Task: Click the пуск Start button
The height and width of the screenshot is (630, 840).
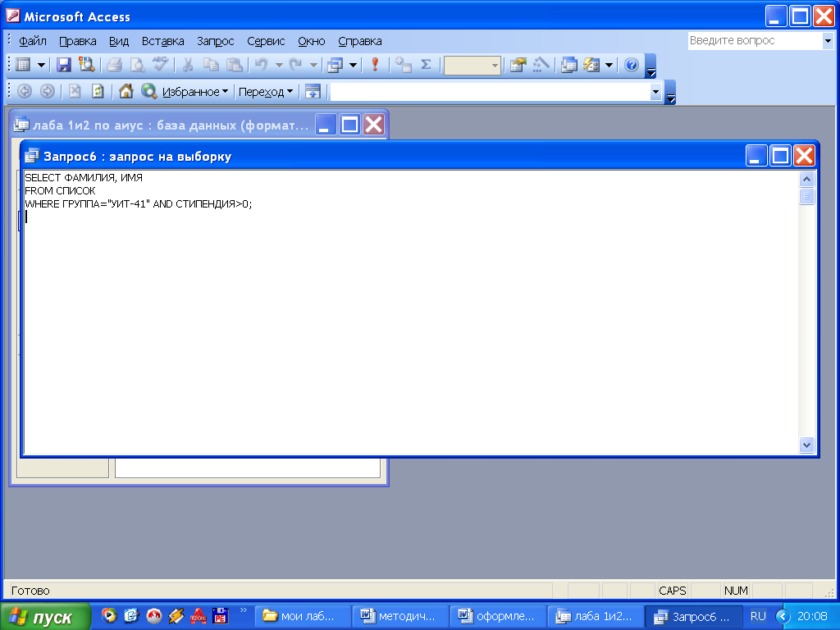Action: 46,617
